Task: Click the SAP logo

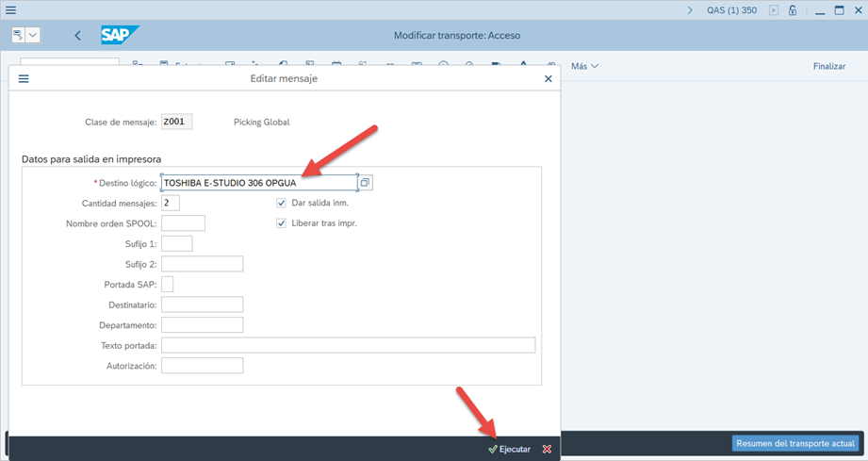Action: pos(121,35)
